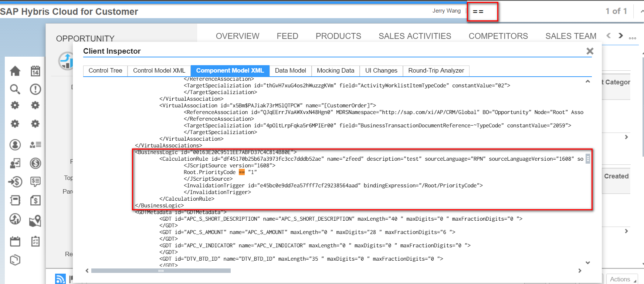Open the Actions dropdown button
The image size is (644, 284).
click(x=623, y=279)
